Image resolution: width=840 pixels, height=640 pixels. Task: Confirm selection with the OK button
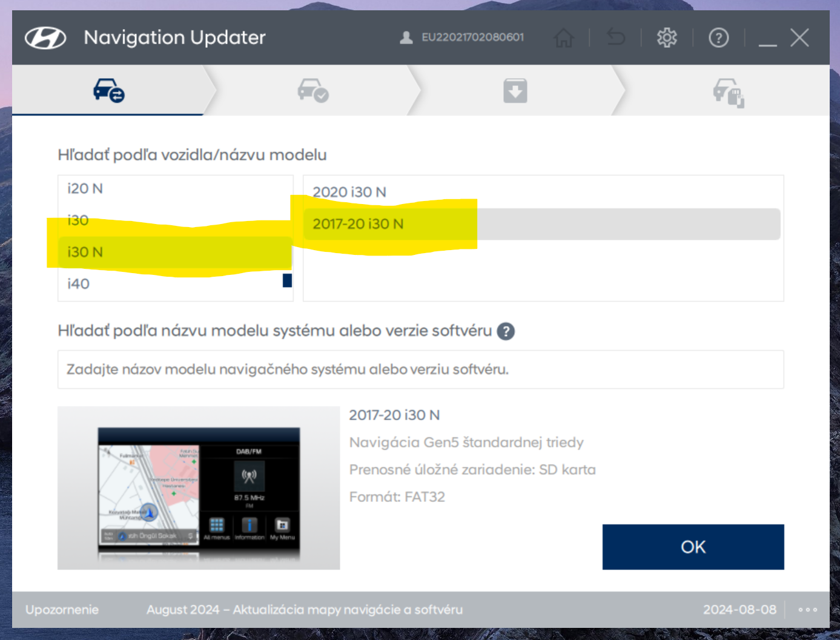(x=693, y=547)
